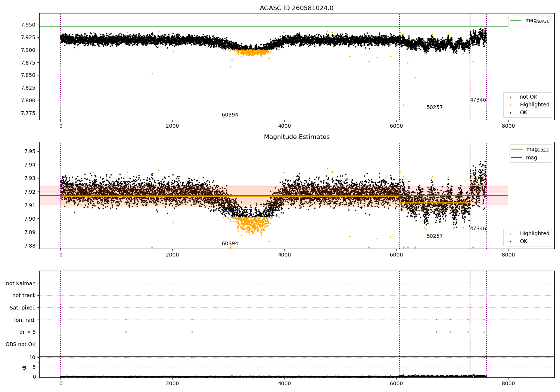
Task: Click the 8000 x-tick under AGASC ID plot
Action: pyautogui.click(x=508, y=126)
